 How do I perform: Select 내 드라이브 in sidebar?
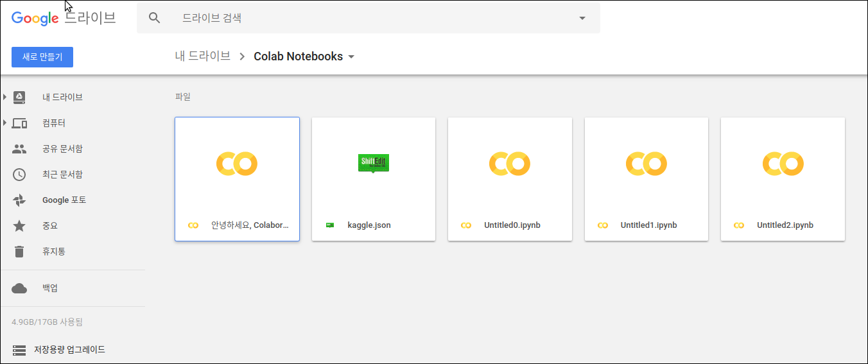(x=62, y=97)
